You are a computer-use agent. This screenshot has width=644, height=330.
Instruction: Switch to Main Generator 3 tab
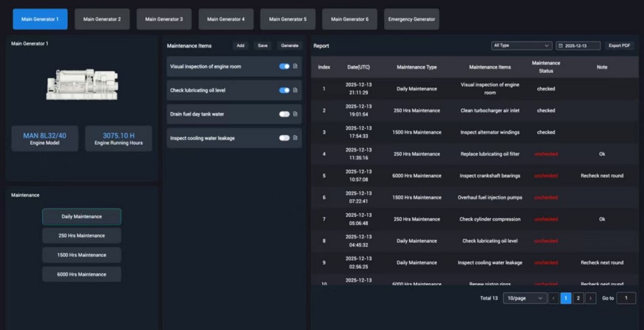[x=164, y=19]
